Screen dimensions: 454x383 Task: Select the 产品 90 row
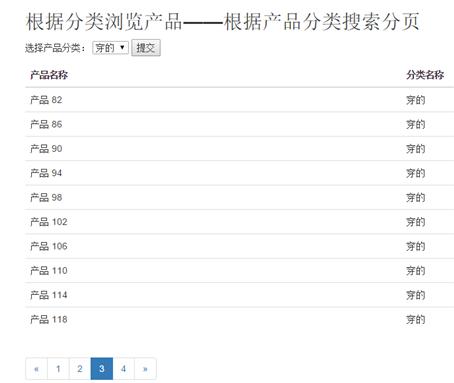(239, 149)
